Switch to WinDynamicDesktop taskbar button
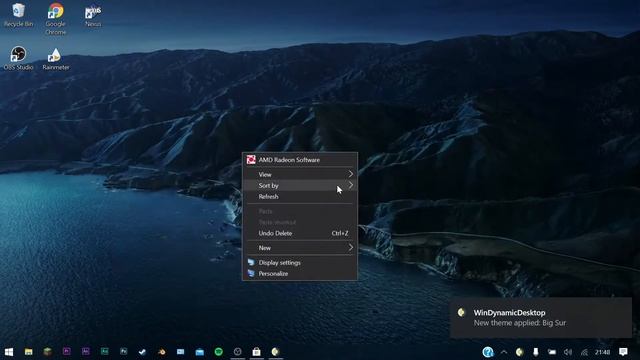The height and width of the screenshot is (360, 640). coord(276,352)
